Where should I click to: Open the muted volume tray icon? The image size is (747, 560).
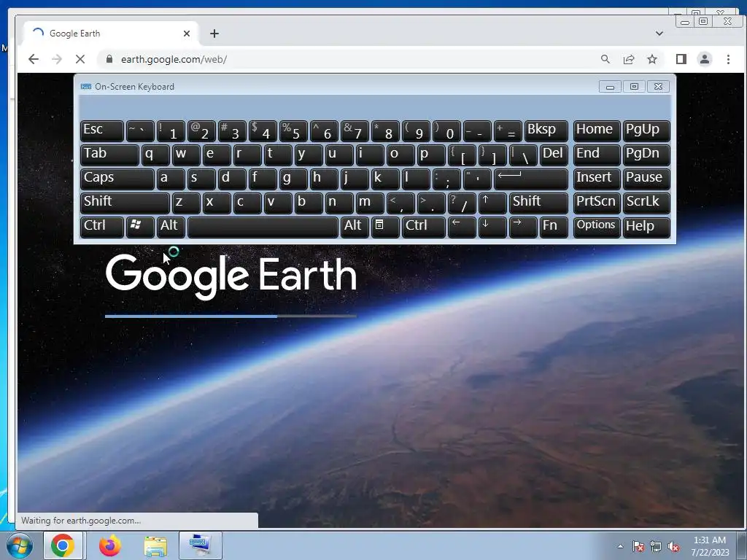pyautogui.click(x=673, y=546)
